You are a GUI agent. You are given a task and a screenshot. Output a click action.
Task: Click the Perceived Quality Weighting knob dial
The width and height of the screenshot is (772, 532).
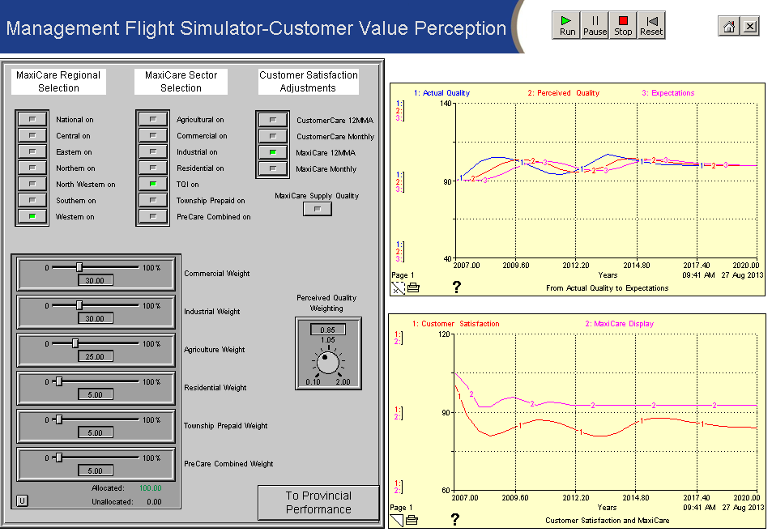tap(327, 363)
